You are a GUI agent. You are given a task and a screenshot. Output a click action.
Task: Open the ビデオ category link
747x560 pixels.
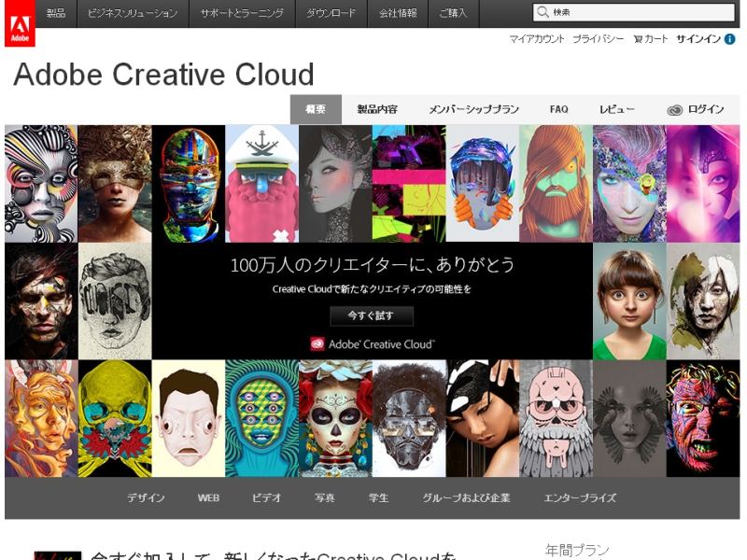(x=267, y=497)
